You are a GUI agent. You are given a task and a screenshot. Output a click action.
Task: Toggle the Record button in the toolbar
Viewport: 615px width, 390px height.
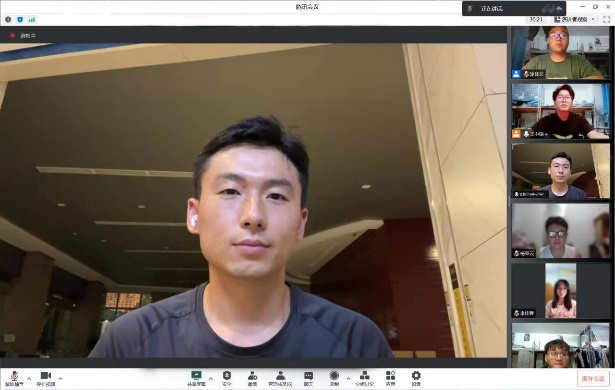click(x=334, y=378)
